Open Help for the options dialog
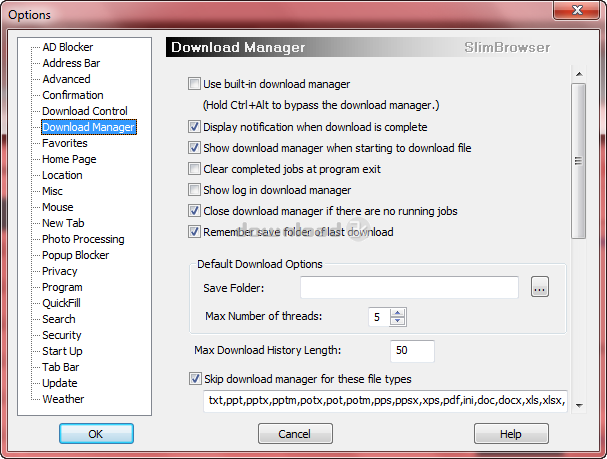Screen dimensions: 607x459 point(511,434)
